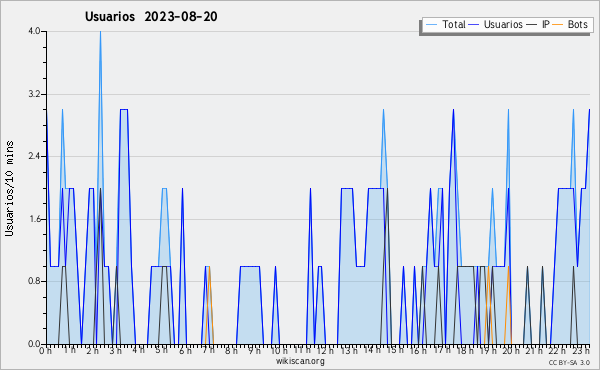The height and width of the screenshot is (370, 600).
Task: Click the x-axis label '4 h'
Action: [x=139, y=350]
